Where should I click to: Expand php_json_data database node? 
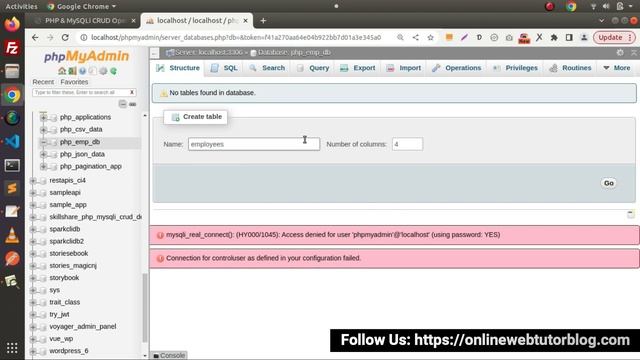(43, 154)
